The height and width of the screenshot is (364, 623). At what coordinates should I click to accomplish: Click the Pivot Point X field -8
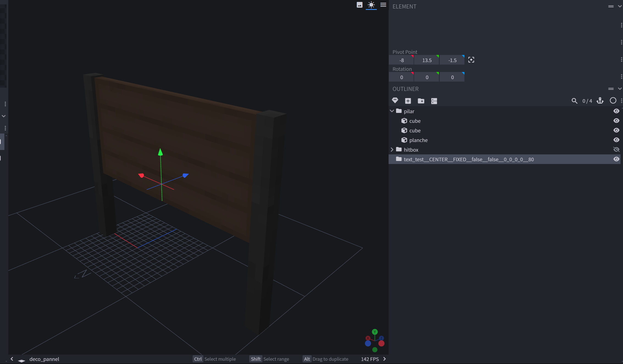401,60
